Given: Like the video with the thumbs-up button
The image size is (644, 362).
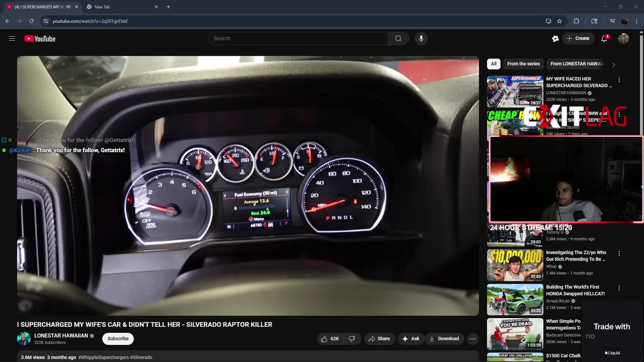Looking at the screenshot, I should (x=330, y=339).
